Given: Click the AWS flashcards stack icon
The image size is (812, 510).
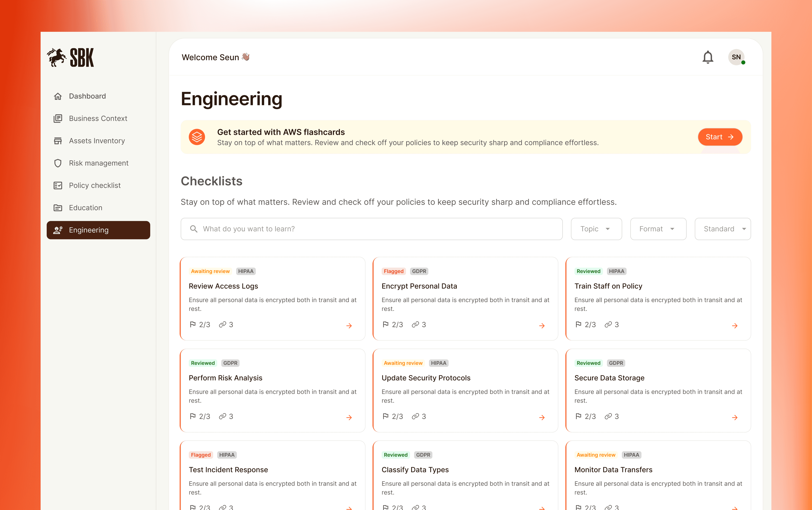Looking at the screenshot, I should (197, 137).
